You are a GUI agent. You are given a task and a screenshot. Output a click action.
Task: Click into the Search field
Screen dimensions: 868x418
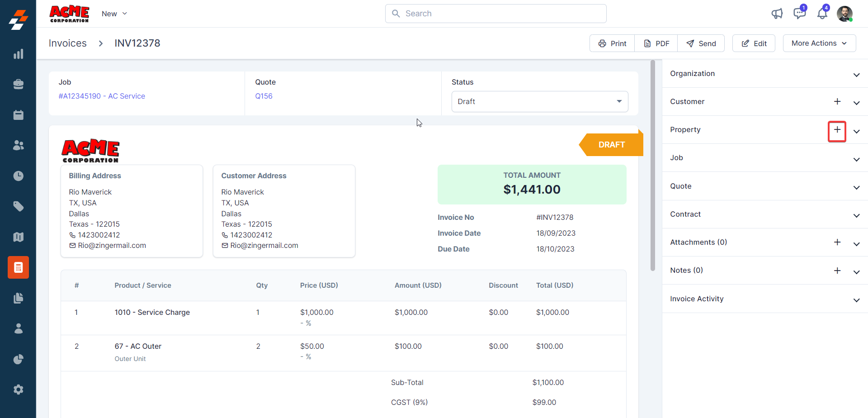point(495,14)
